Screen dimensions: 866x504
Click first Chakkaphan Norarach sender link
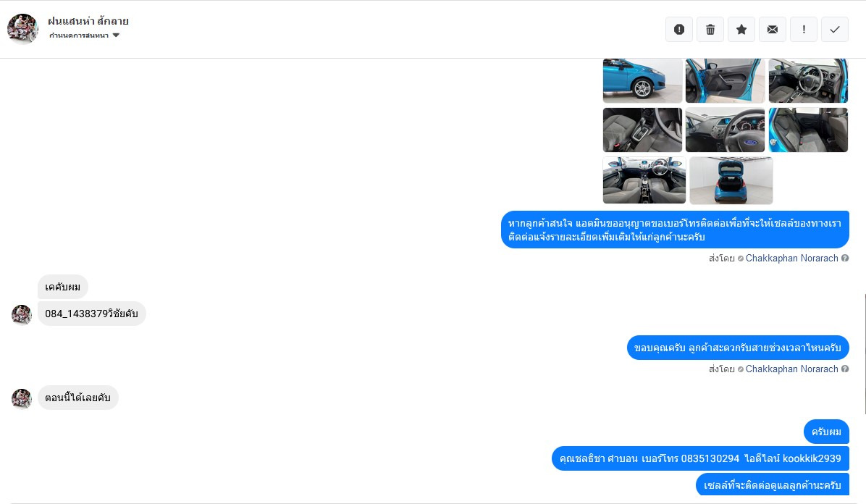[x=791, y=258]
